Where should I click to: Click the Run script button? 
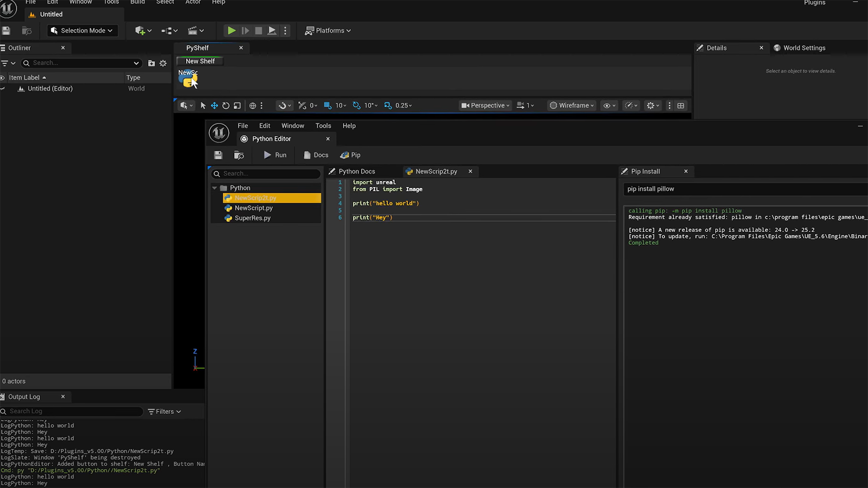click(x=275, y=155)
